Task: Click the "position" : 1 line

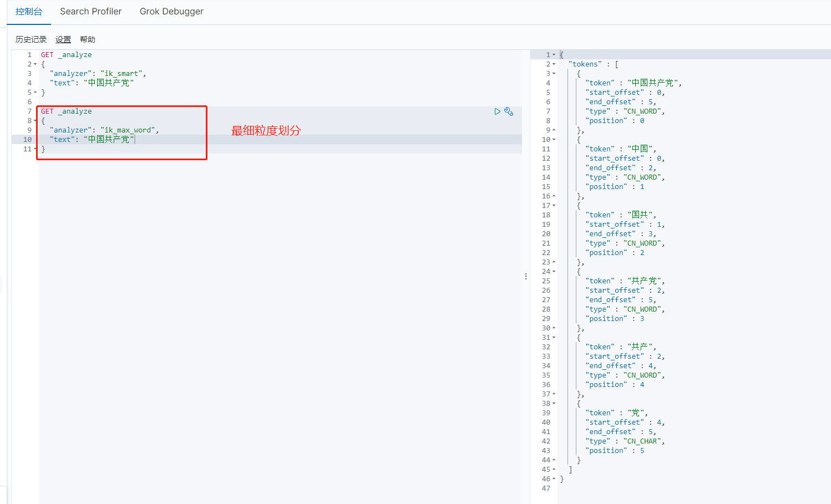Action: click(615, 187)
